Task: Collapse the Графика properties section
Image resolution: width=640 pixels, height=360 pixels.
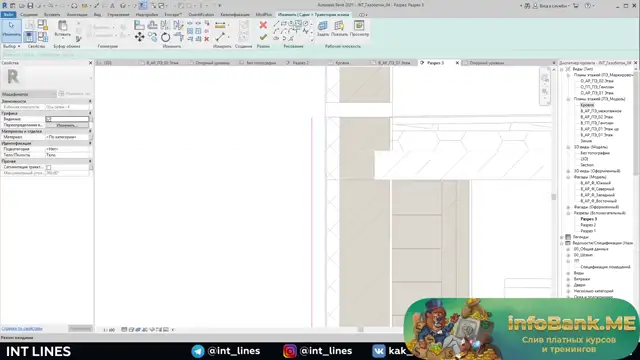Action: 90,113
